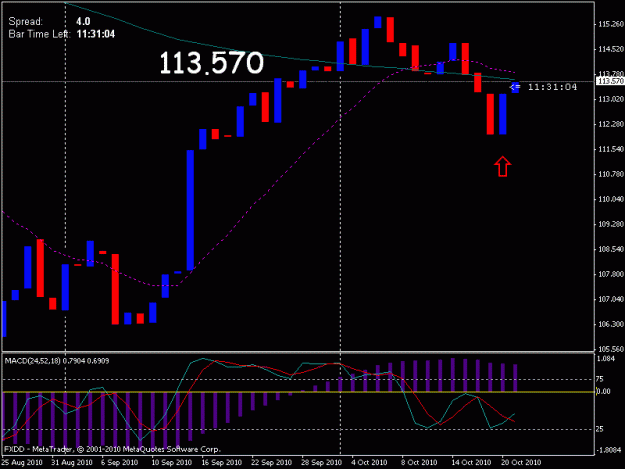Select the 16 Sep 2010 date label

tap(222, 463)
